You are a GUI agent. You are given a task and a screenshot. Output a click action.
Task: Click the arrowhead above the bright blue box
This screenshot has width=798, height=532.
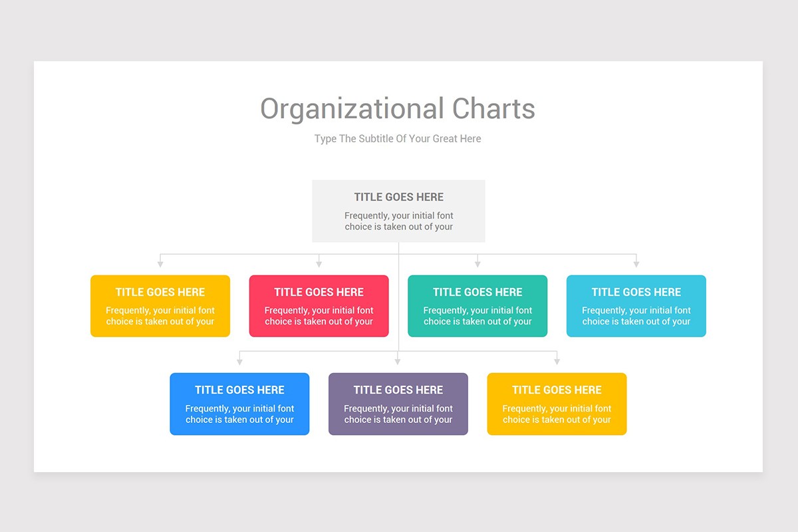239,362
